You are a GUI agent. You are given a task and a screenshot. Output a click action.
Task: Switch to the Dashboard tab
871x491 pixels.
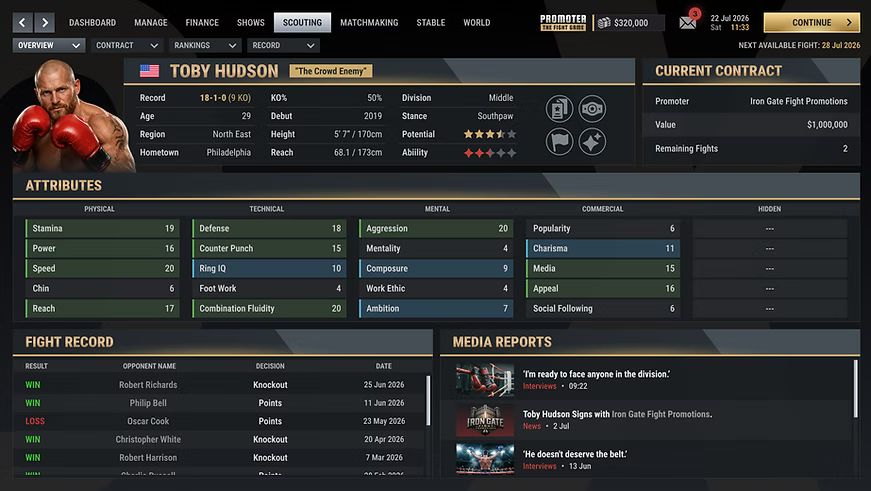pyautogui.click(x=92, y=23)
